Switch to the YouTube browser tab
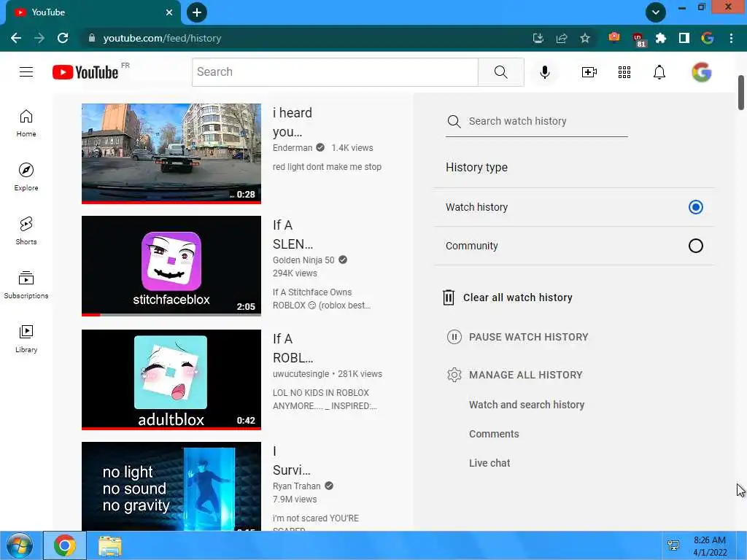747x560 pixels. [x=93, y=12]
